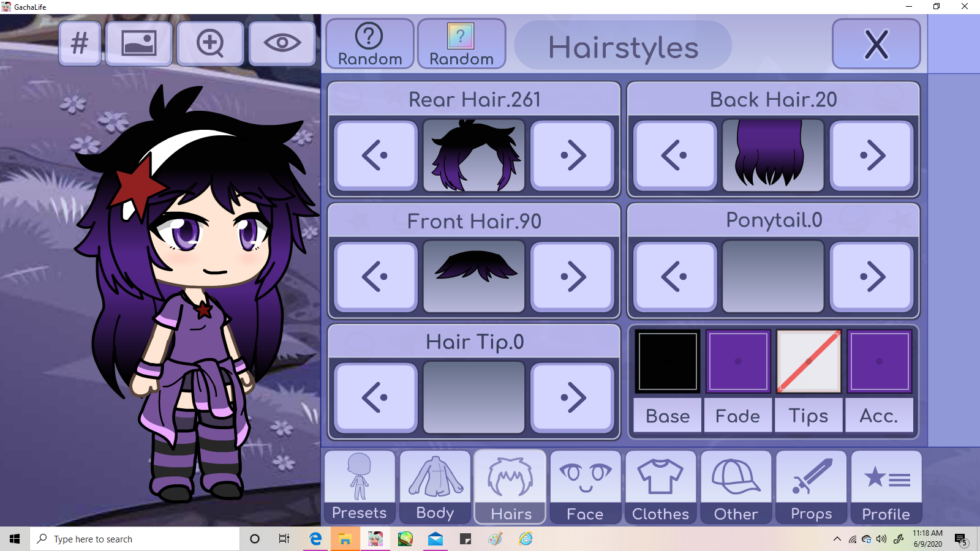Switch to the Body tab
Viewport: 980px width, 551px height.
click(x=435, y=487)
